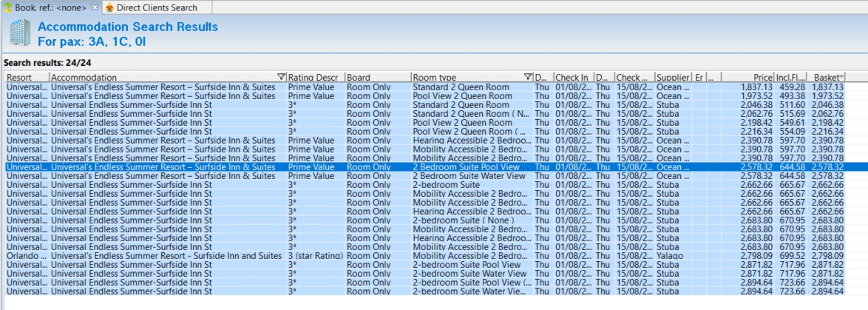This screenshot has height=310, width=868.
Task: Sort by the Board column header
Action: [x=378, y=78]
